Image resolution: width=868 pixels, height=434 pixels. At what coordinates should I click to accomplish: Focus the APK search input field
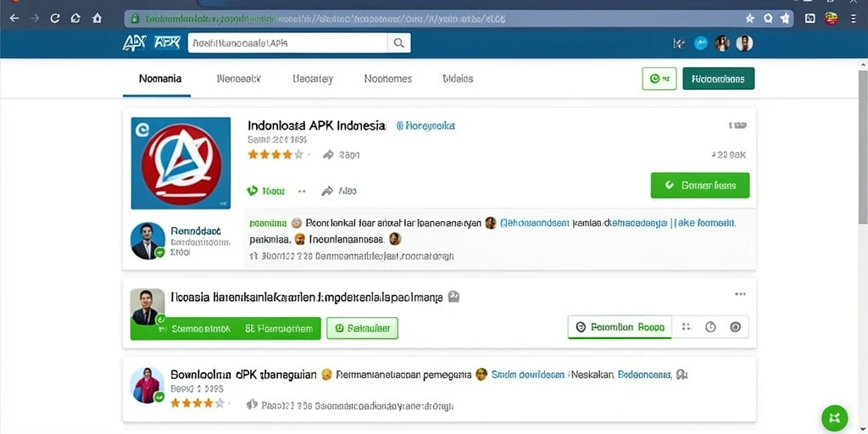[x=288, y=42]
